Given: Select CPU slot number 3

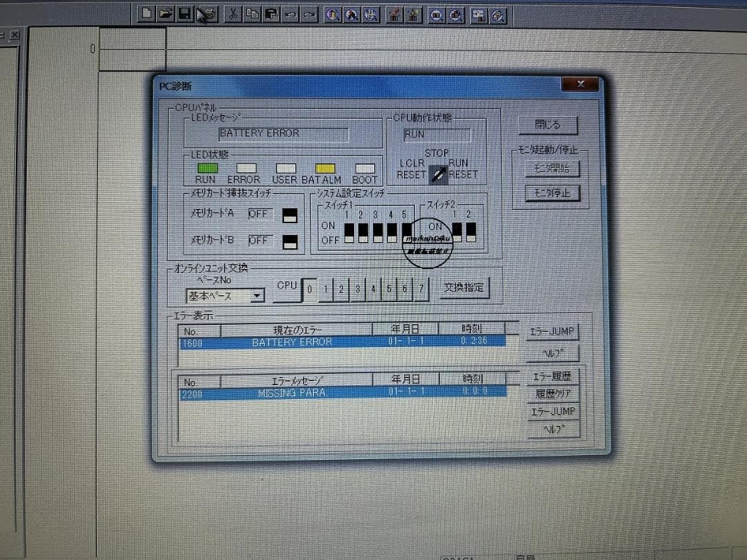Looking at the screenshot, I should point(358,290).
